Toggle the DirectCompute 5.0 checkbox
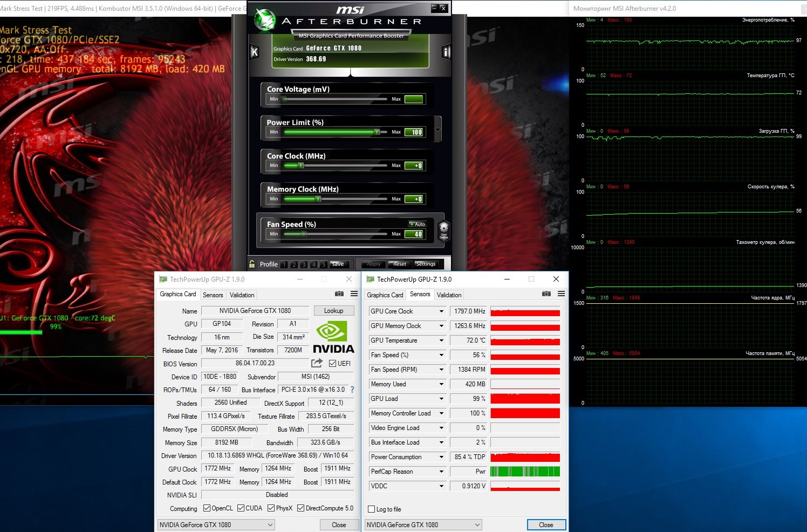807x532 pixels. click(300, 508)
